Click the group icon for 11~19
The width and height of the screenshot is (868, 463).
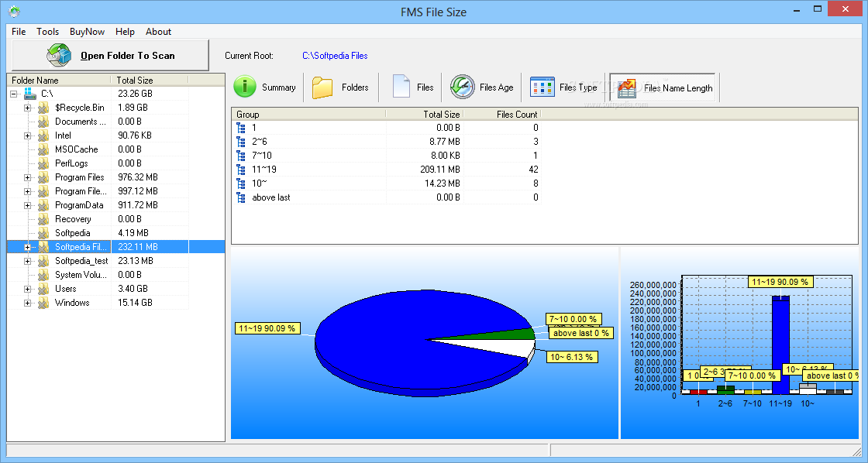[241, 170]
